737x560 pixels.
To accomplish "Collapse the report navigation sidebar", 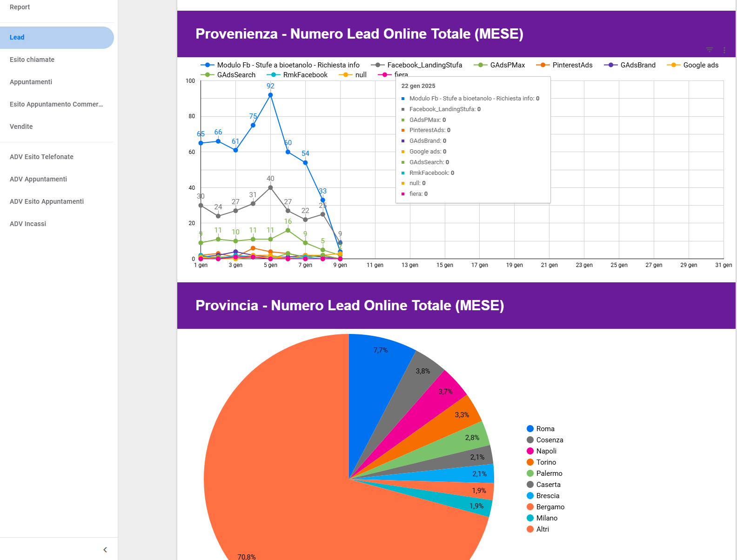I will (x=105, y=550).
